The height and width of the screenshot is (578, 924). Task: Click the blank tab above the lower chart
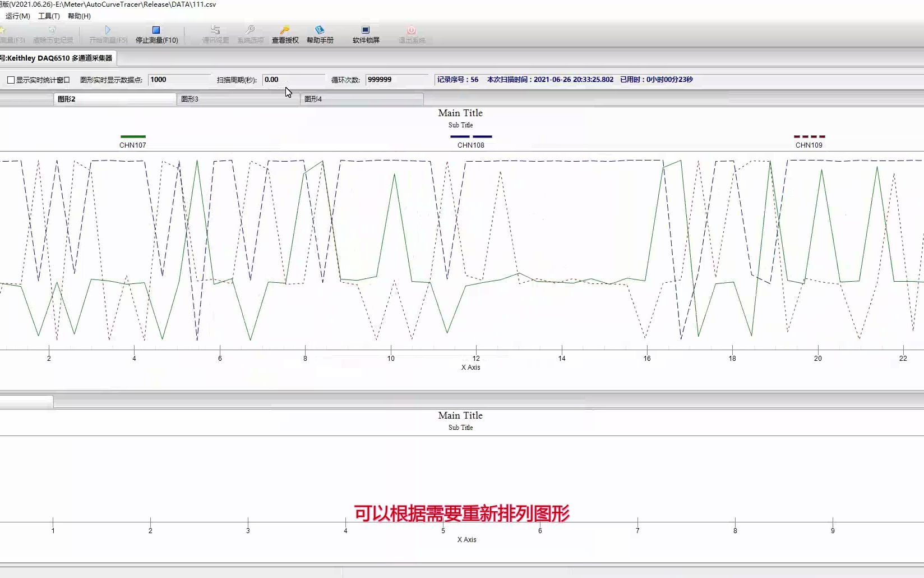click(x=26, y=402)
